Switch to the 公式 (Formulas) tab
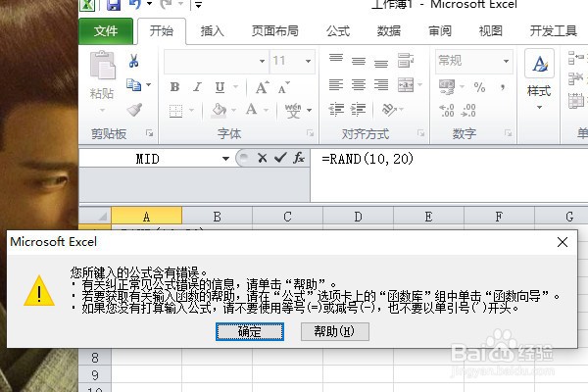Viewport: 588px width, 392px height. 338,30
